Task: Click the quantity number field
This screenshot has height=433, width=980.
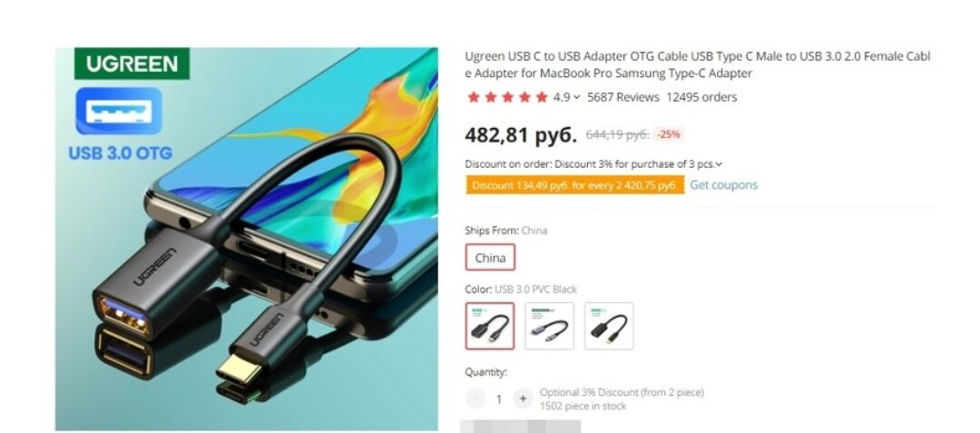Action: 499,399
